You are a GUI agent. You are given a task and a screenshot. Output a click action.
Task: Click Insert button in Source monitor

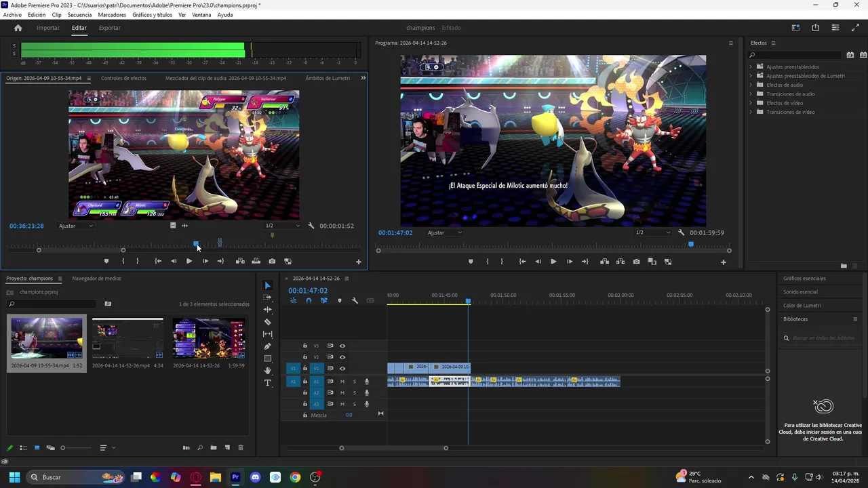coord(240,261)
